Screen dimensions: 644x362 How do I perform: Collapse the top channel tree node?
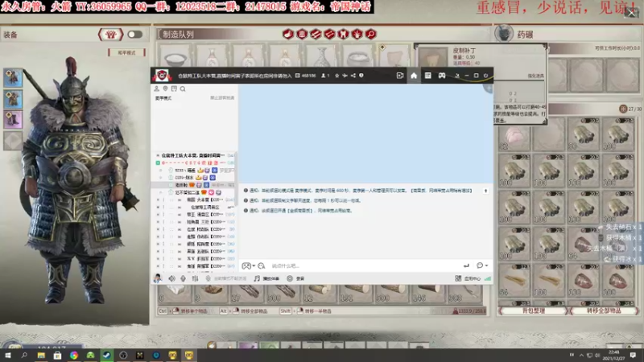[x=158, y=155]
